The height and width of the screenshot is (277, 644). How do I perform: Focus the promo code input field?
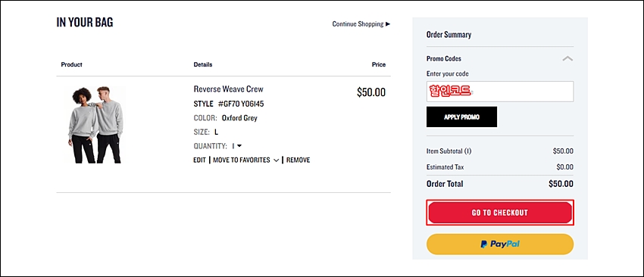pyautogui.click(x=500, y=92)
